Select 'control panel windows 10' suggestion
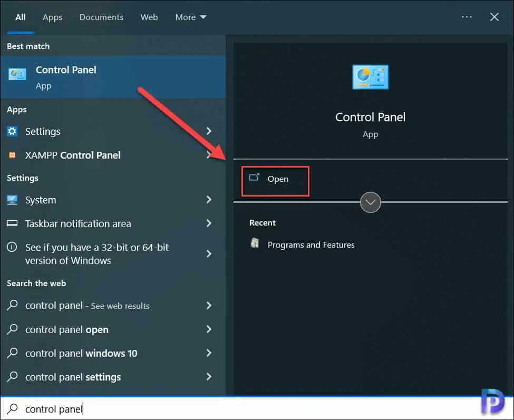Screen dimensions: 514x420 113,353
